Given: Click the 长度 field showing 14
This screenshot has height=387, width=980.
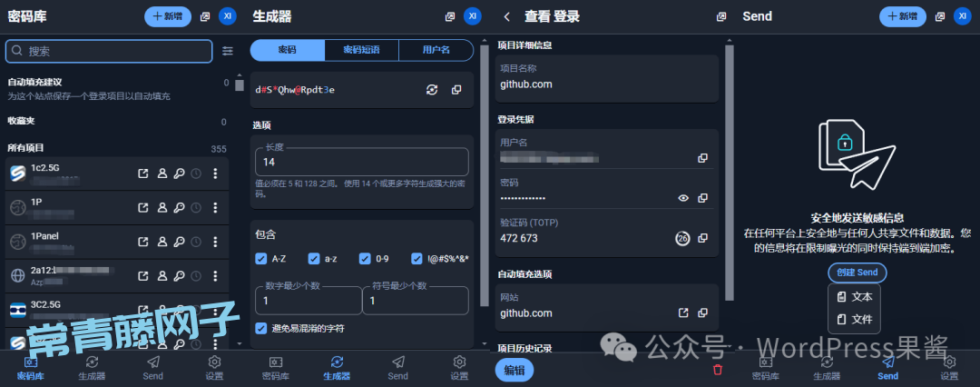Looking at the screenshot, I should [x=362, y=163].
